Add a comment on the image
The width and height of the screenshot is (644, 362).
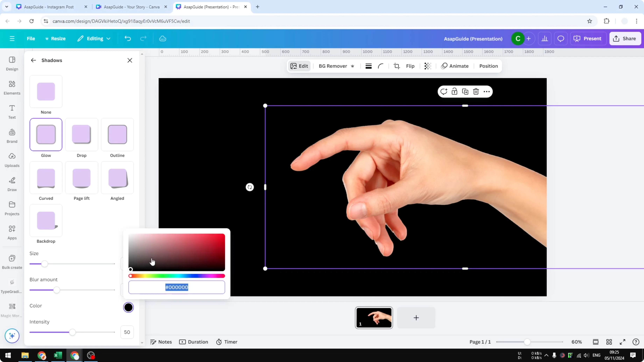coord(444,91)
